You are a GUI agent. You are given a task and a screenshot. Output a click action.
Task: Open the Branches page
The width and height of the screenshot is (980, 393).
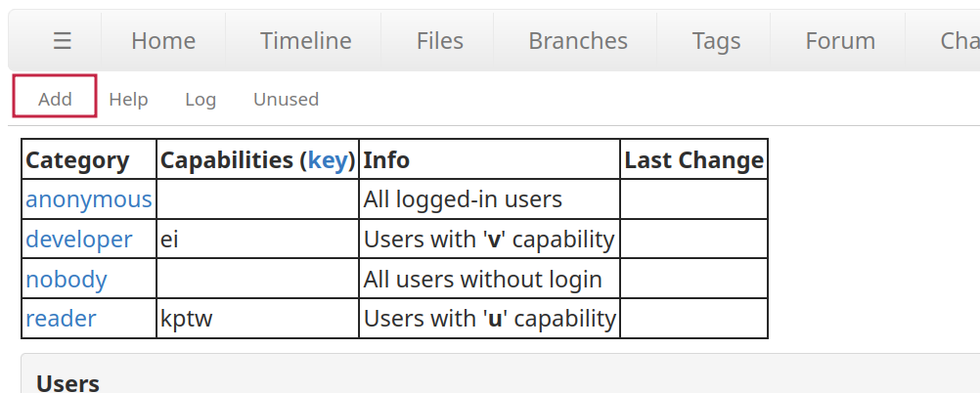click(577, 41)
